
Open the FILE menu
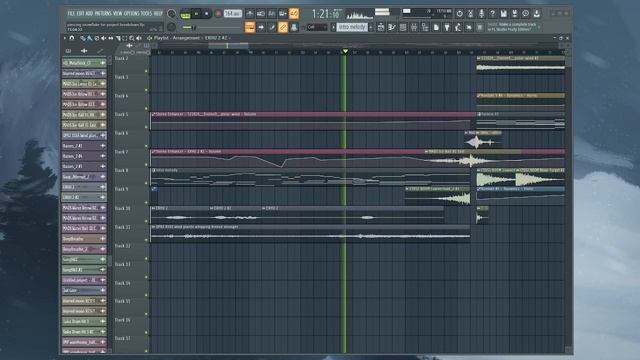point(71,13)
